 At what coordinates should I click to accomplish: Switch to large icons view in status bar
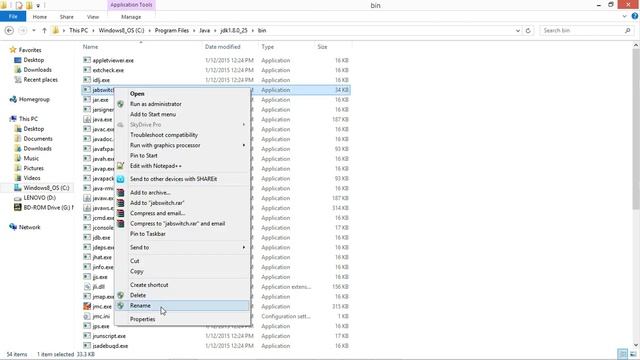[633, 354]
